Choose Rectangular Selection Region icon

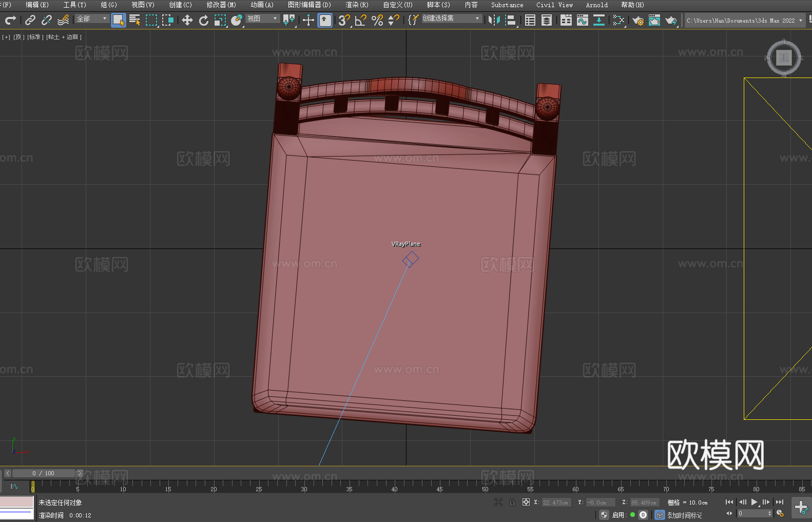tap(151, 20)
